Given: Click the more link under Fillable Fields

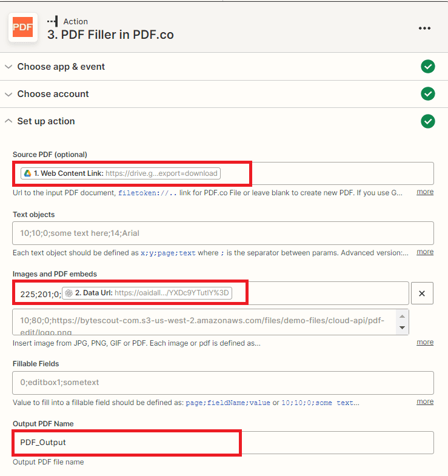Looking at the screenshot, I should click(425, 401).
